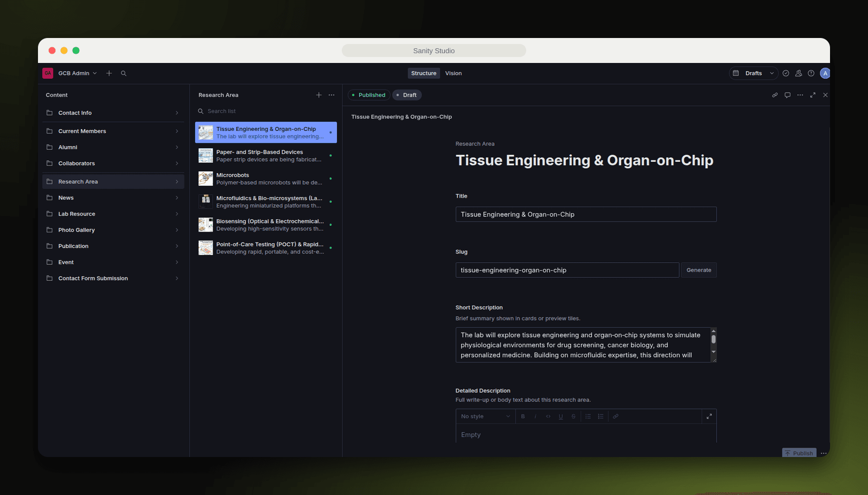This screenshot has width=868, height=495.
Task: Open the help question-mark icon
Action: point(811,73)
